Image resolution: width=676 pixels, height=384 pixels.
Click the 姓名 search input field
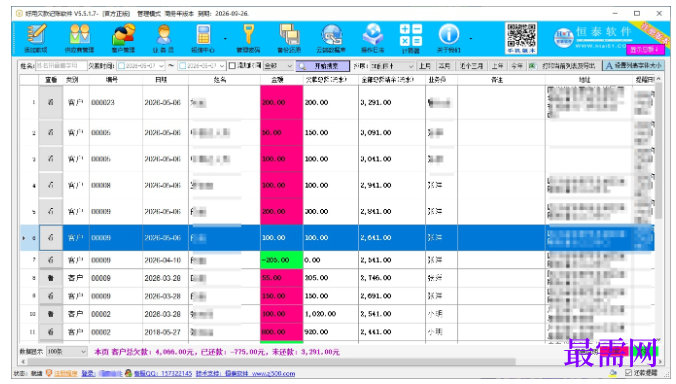[x=61, y=66]
